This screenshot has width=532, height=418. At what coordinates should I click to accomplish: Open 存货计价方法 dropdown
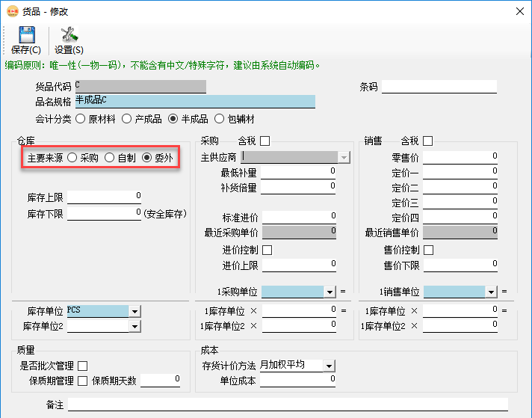coord(329,366)
